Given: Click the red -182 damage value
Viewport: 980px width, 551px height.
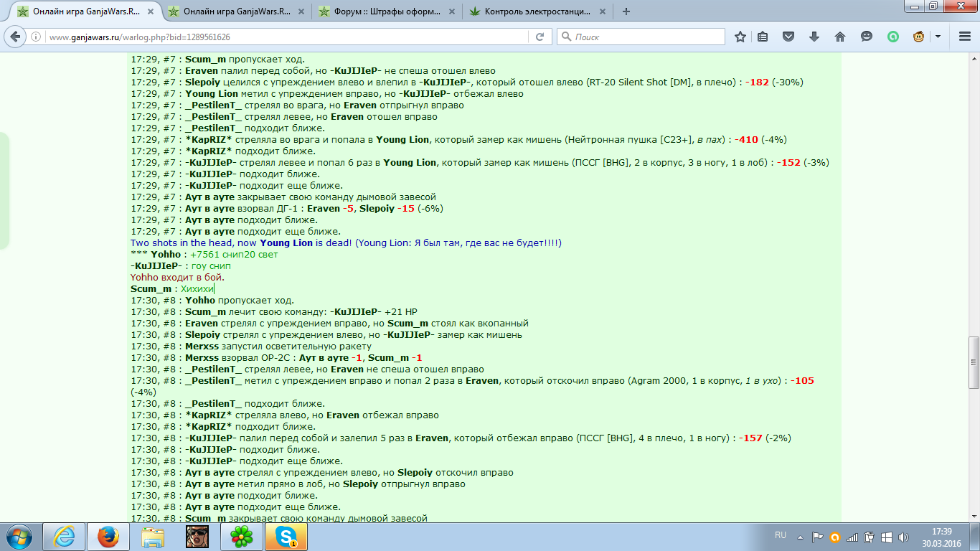Looking at the screenshot, I should [757, 83].
